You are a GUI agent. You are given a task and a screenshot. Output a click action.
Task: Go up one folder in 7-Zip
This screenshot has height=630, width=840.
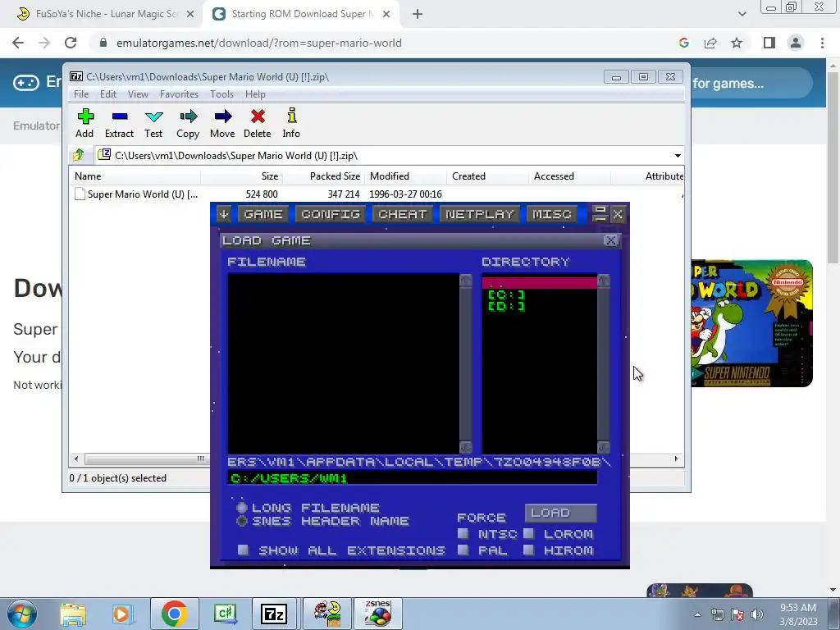pyautogui.click(x=79, y=155)
